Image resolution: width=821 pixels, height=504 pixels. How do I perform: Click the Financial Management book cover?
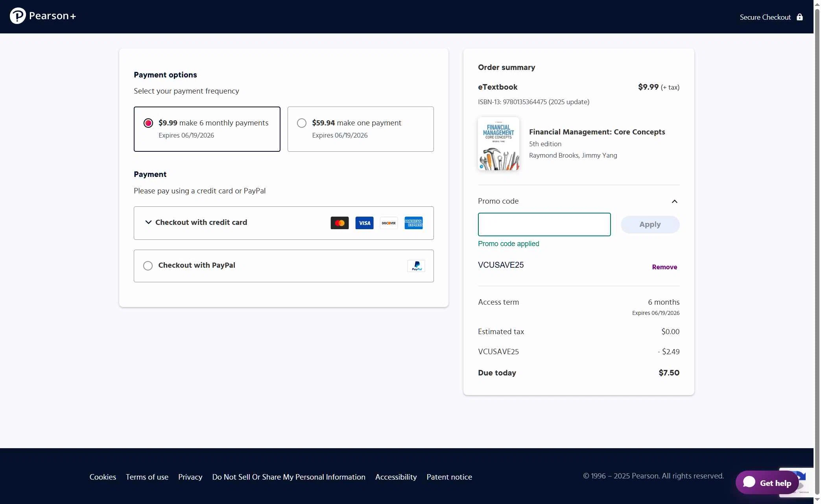(x=498, y=143)
